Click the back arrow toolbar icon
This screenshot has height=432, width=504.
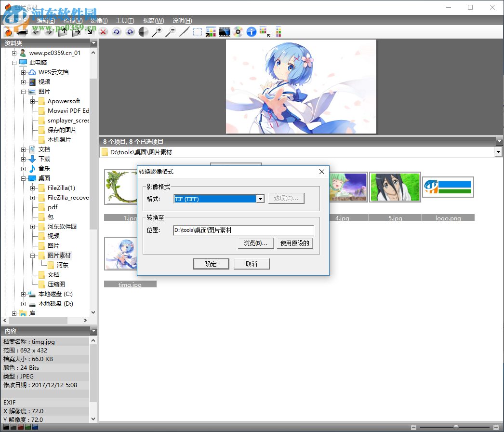click(36, 32)
